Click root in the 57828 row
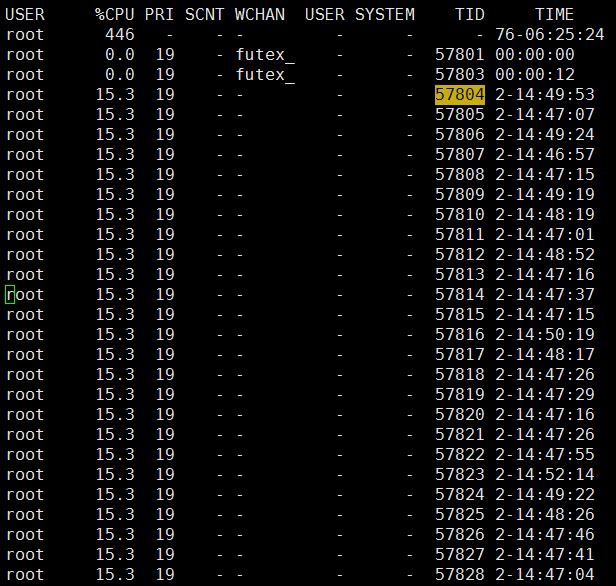The image size is (616, 586). [x=25, y=575]
